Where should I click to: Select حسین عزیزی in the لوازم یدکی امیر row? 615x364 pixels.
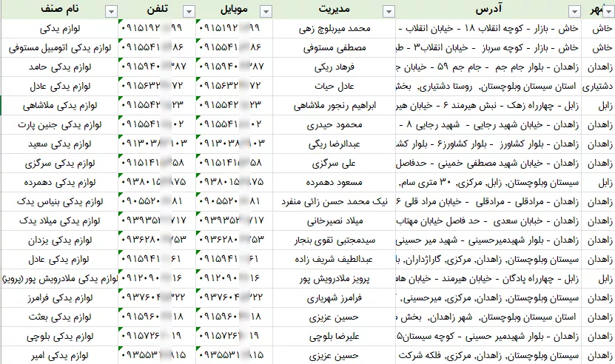point(335,355)
